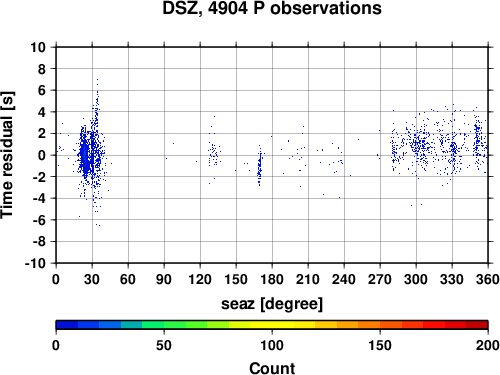Select the x-axis tick label "270"
This screenshot has height=375, width=500.
click(x=380, y=279)
